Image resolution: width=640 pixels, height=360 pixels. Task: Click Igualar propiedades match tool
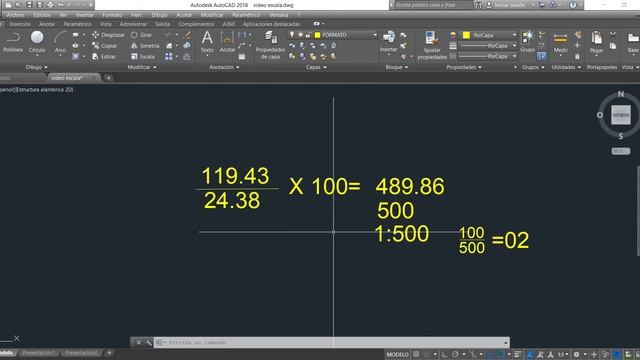(x=432, y=45)
